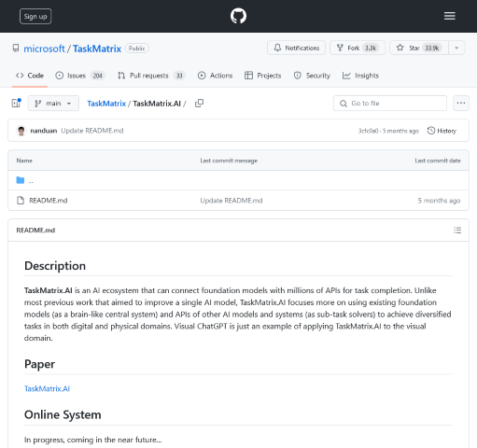Switch to the Code tab
The height and width of the screenshot is (448, 477).
tap(30, 76)
